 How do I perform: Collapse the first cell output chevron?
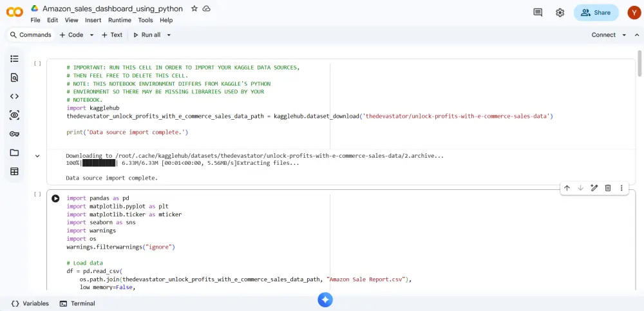tap(37, 156)
